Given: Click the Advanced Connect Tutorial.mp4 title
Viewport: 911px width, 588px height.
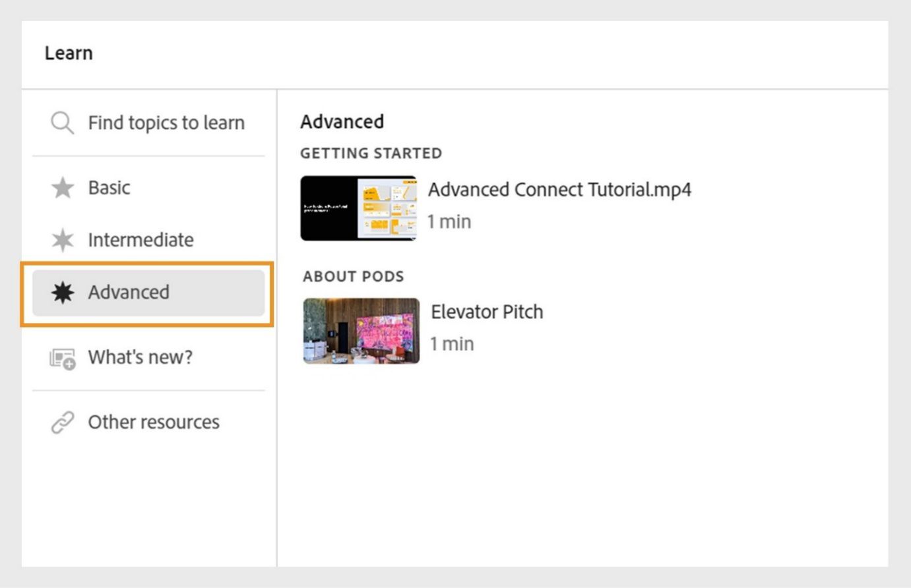Looking at the screenshot, I should click(560, 190).
